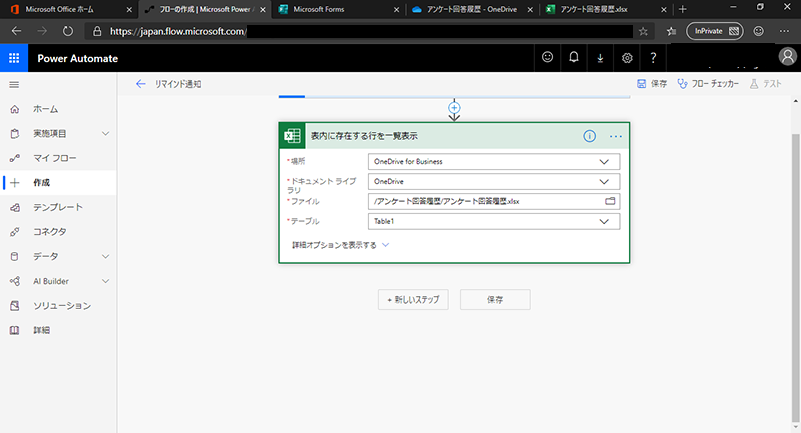Open マイ フロー in the sidebar
Image resolution: width=801 pixels, height=433 pixels.
(x=58, y=158)
